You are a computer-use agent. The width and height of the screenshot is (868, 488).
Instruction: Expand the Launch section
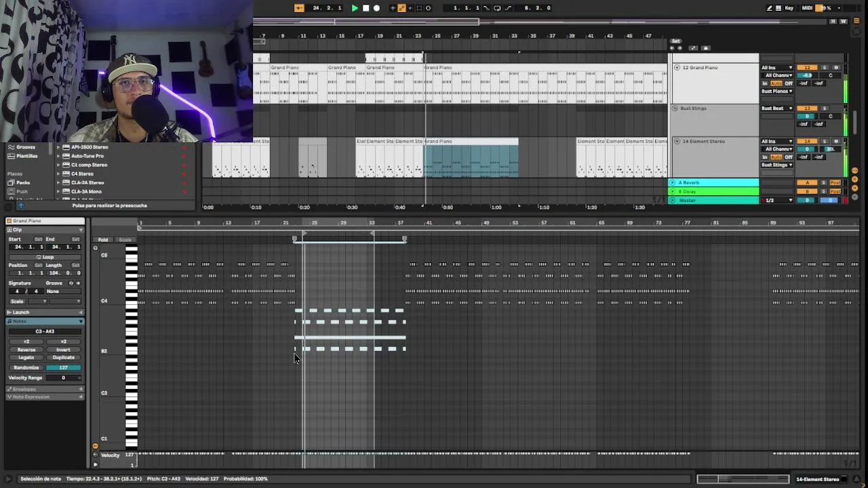(x=45, y=312)
